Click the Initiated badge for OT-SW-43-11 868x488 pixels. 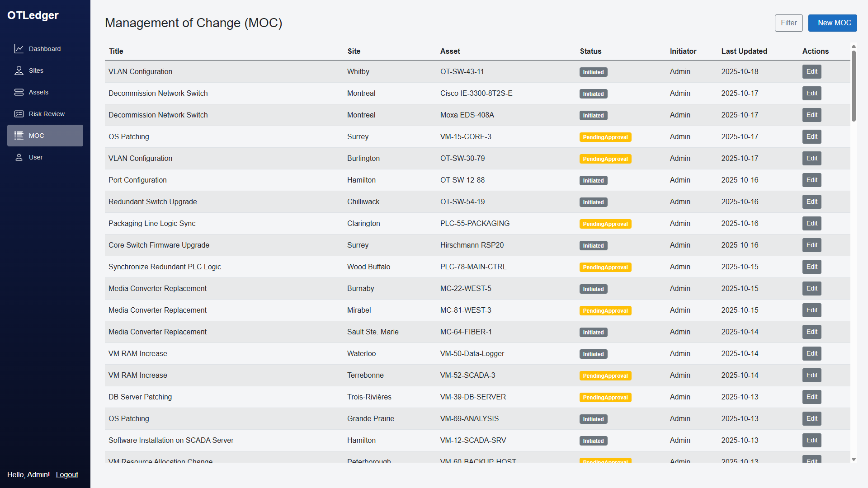pos(593,72)
